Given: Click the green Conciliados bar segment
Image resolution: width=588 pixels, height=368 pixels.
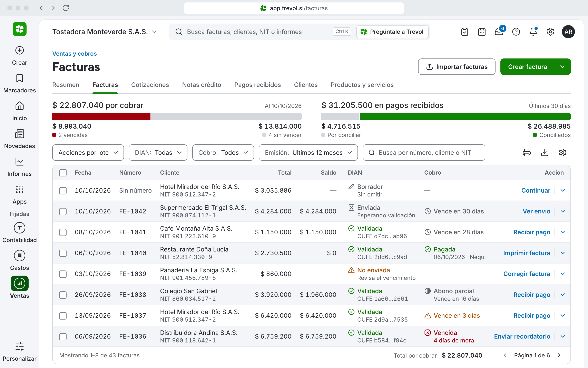Looking at the screenshot, I should click(465, 116).
